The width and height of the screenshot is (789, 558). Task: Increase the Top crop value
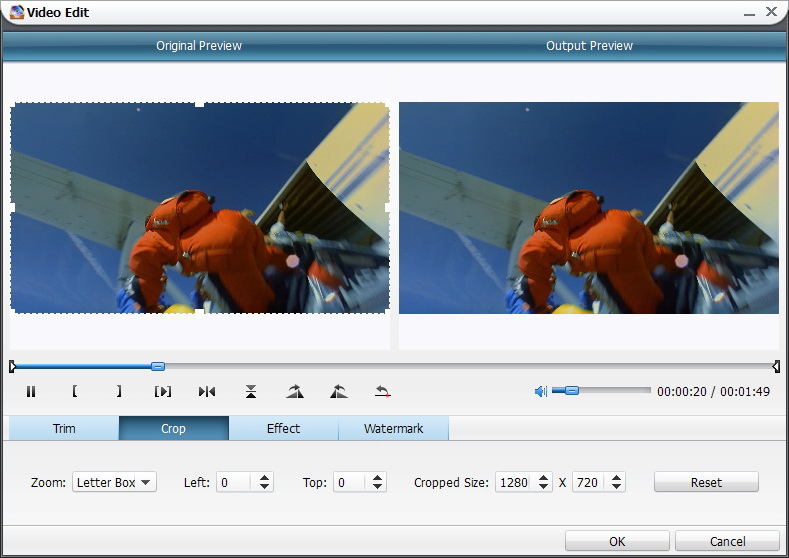click(x=377, y=477)
